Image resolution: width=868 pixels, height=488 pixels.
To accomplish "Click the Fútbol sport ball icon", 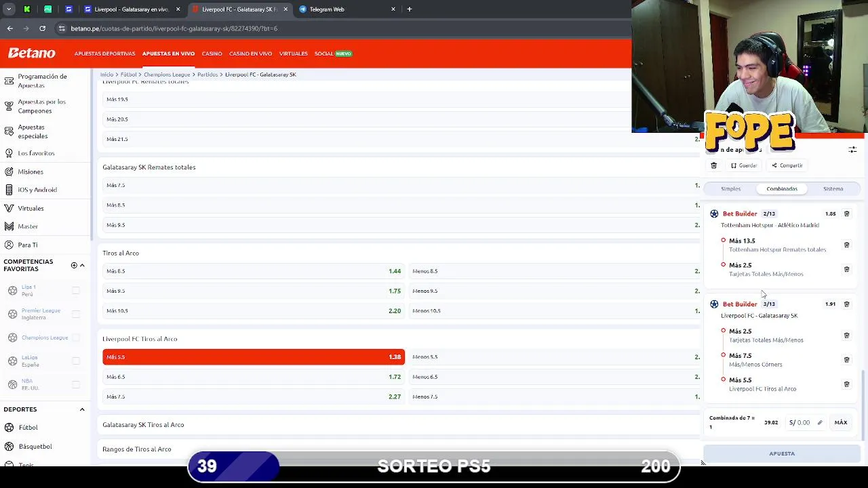I will [9, 428].
